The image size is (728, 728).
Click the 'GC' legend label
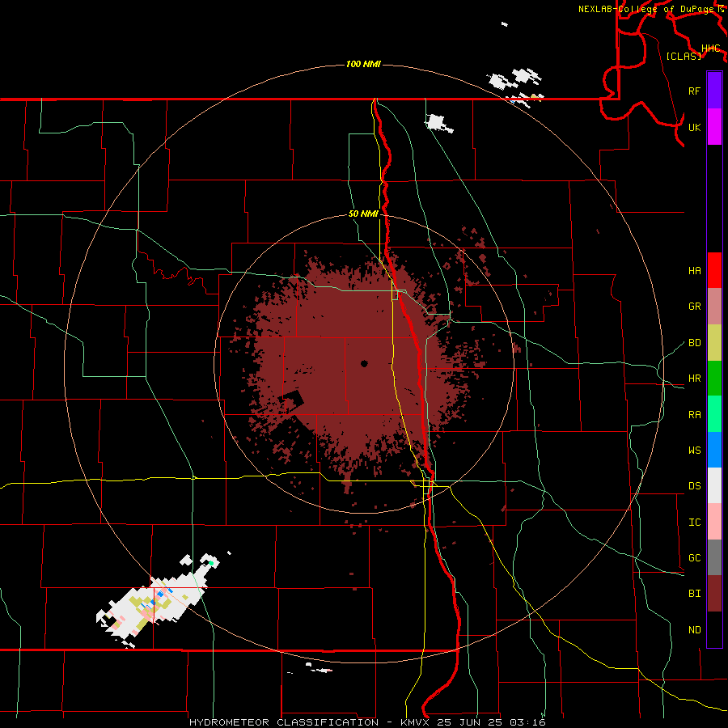[694, 558]
